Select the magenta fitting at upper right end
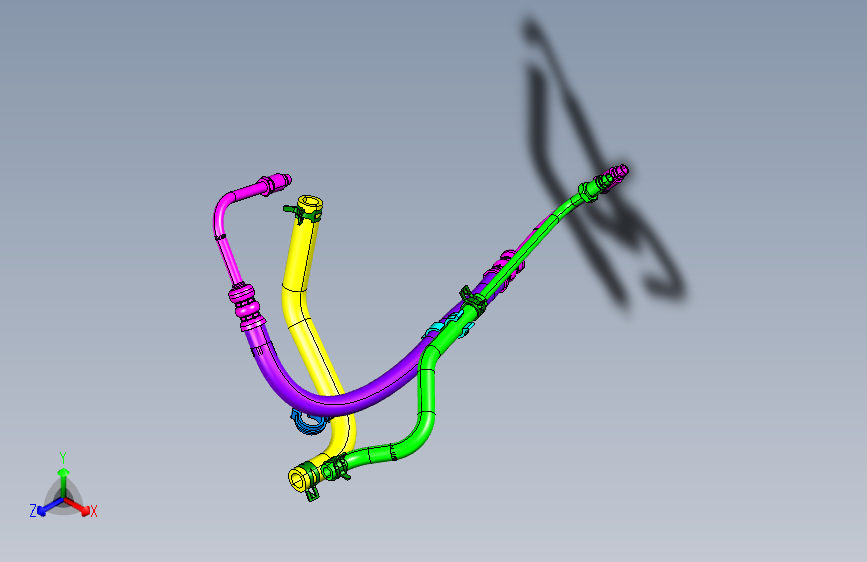 618,172
